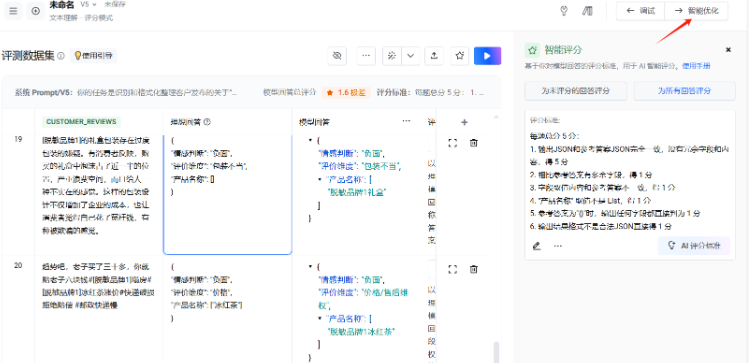Click the scroll-up arrow at table top right
The image size is (753, 363).
[x=497, y=116]
